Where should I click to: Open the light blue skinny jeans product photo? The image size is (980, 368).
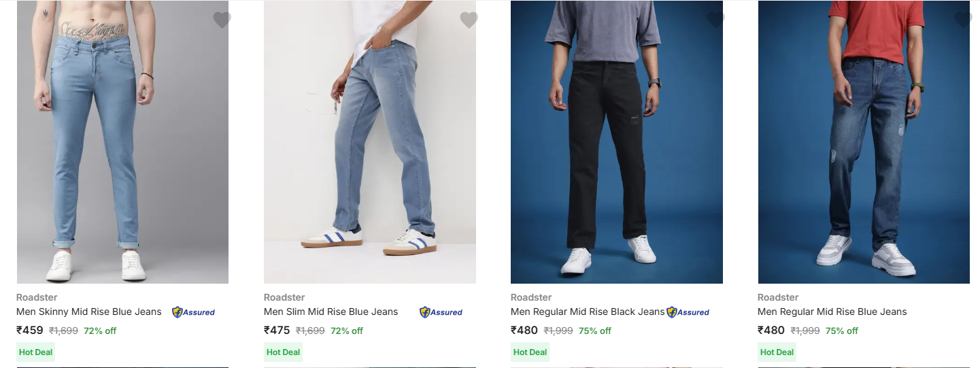[122, 143]
